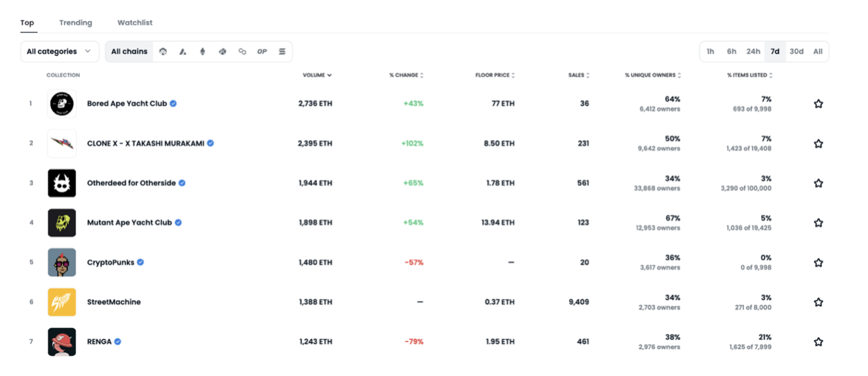Screen dimensions: 868x376
Task: Filter by Optimism OP chain icon
Action: (x=263, y=52)
